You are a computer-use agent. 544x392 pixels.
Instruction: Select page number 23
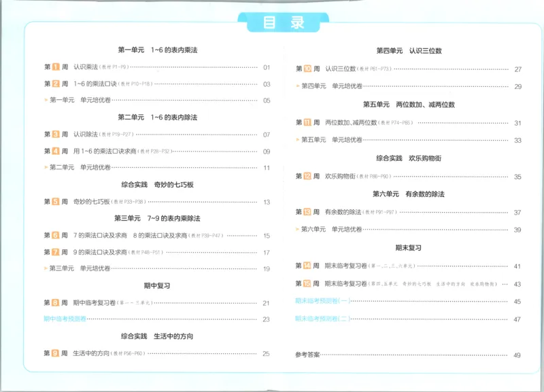click(266, 319)
